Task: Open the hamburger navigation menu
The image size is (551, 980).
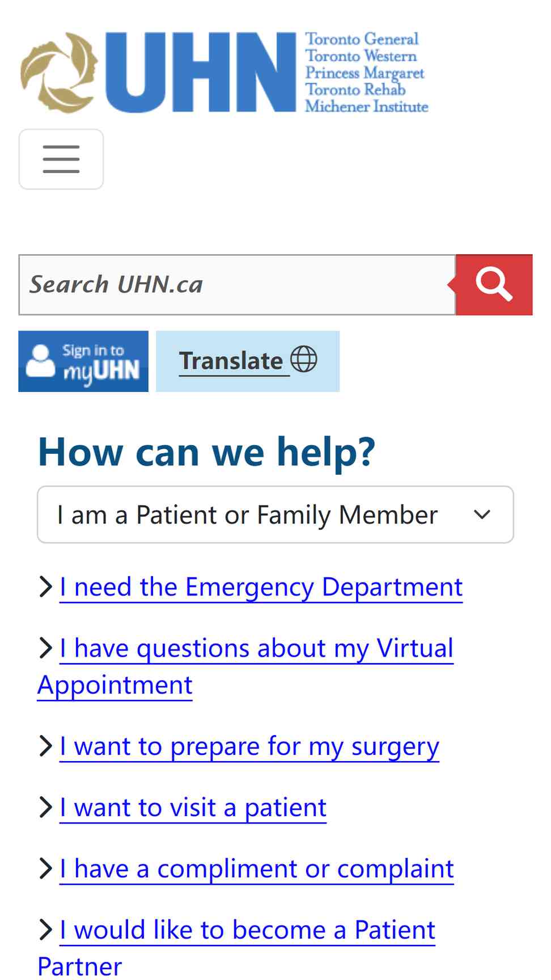Action: tap(61, 159)
